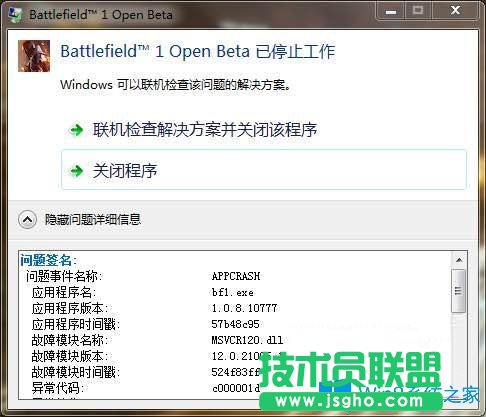Select timestamp value 57b48c95
The width and height of the screenshot is (486, 417).
click(235, 324)
